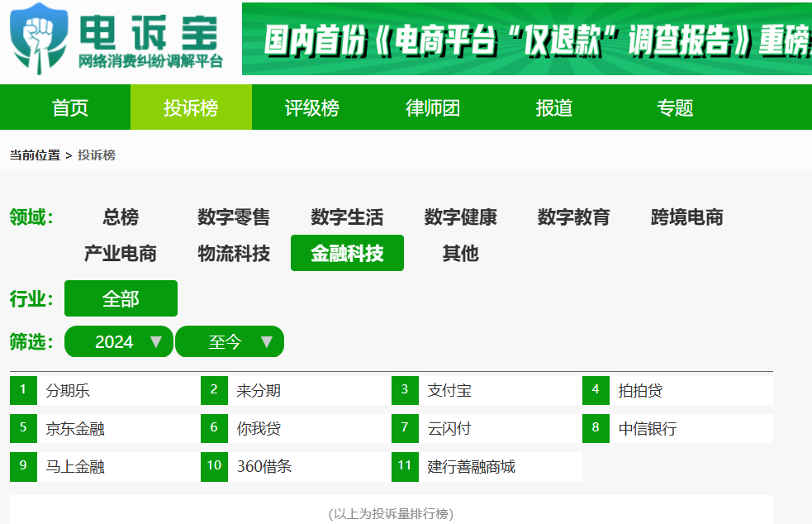Open the 来分期 ranking entry
The height and width of the screenshot is (524, 812).
click(x=297, y=390)
